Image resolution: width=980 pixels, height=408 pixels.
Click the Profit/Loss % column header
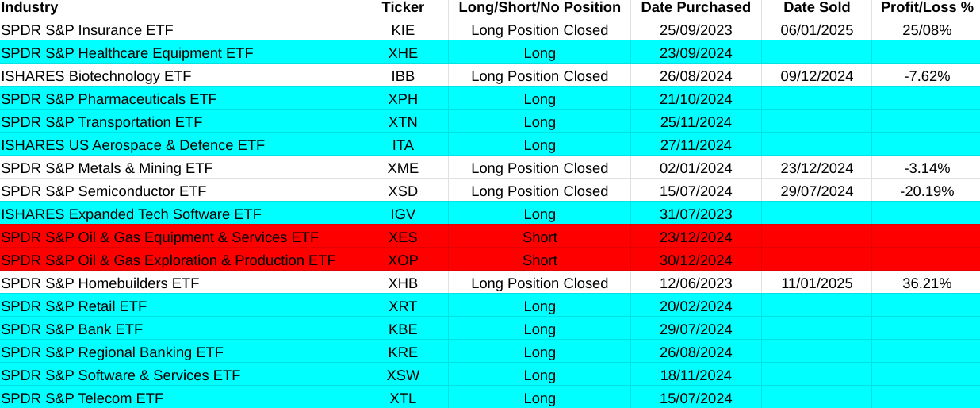926,7
